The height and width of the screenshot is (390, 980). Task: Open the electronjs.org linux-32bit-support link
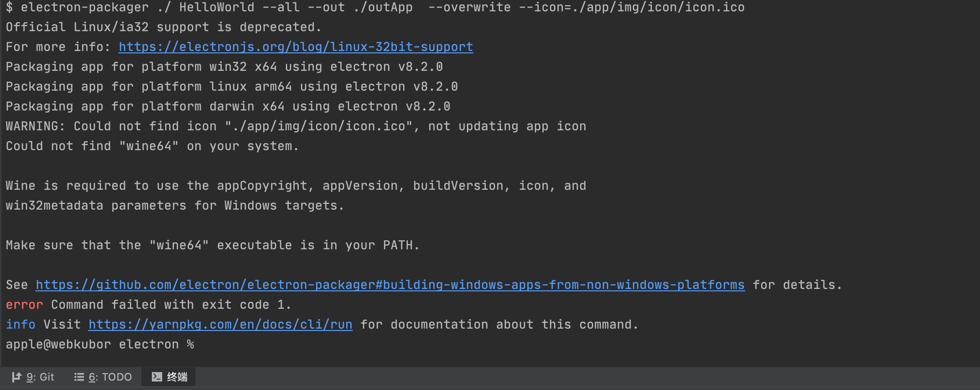click(296, 47)
